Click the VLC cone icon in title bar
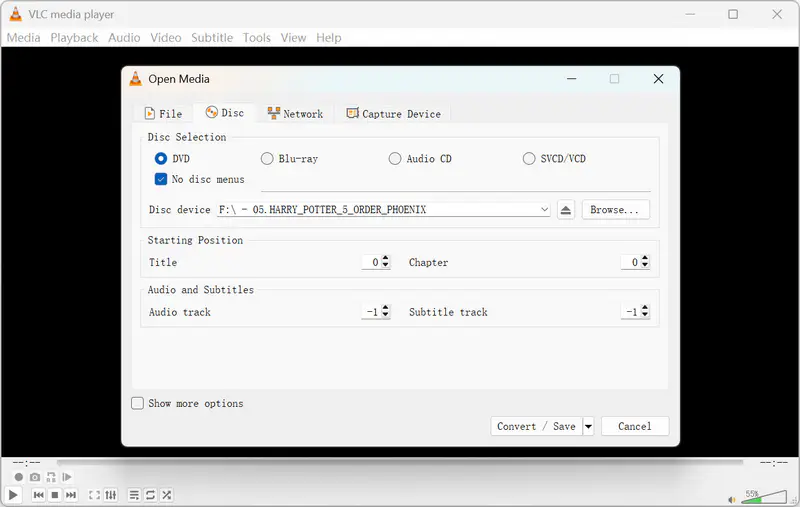The image size is (800, 507). point(16,14)
